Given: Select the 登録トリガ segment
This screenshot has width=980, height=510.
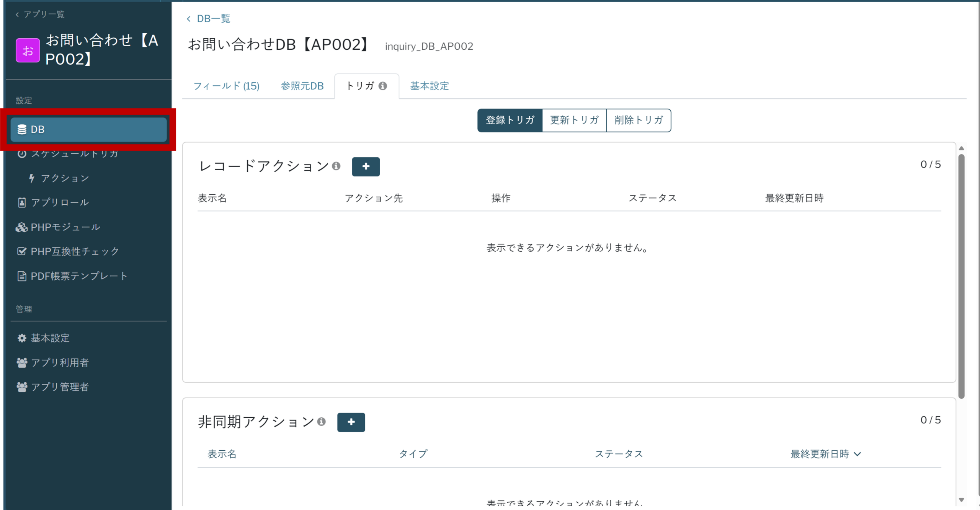Looking at the screenshot, I should [510, 120].
